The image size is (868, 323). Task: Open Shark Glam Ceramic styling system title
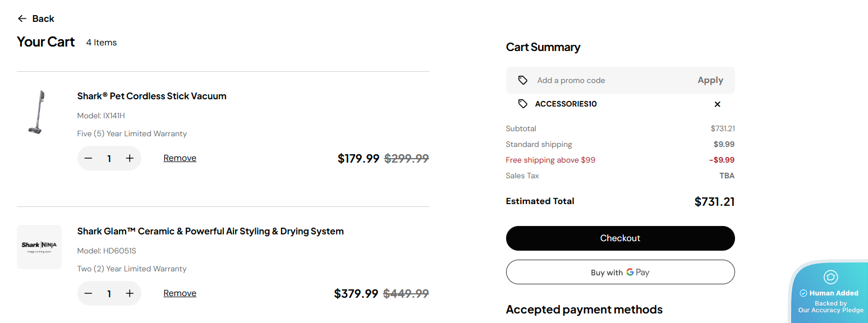coord(210,231)
